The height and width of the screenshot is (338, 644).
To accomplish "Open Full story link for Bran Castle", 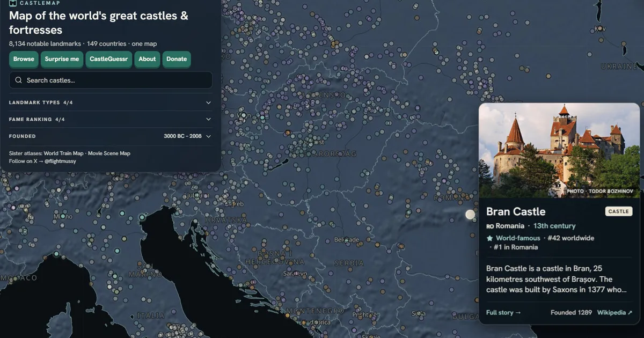I will pos(503,313).
